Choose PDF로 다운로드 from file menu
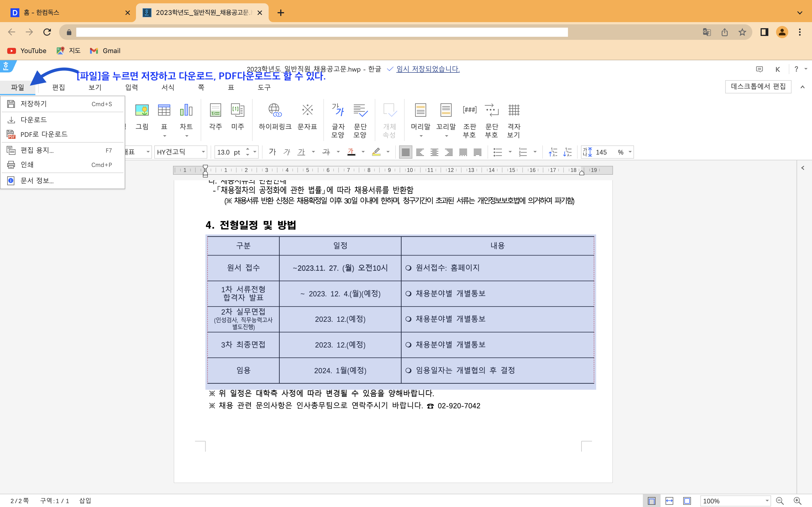The image size is (812, 507). [44, 134]
